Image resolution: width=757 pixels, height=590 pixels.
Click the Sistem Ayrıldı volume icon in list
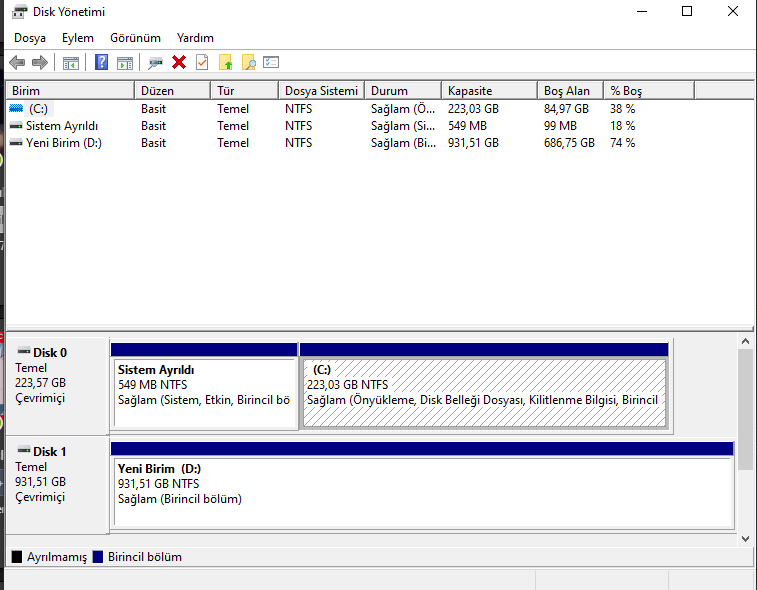[16, 126]
